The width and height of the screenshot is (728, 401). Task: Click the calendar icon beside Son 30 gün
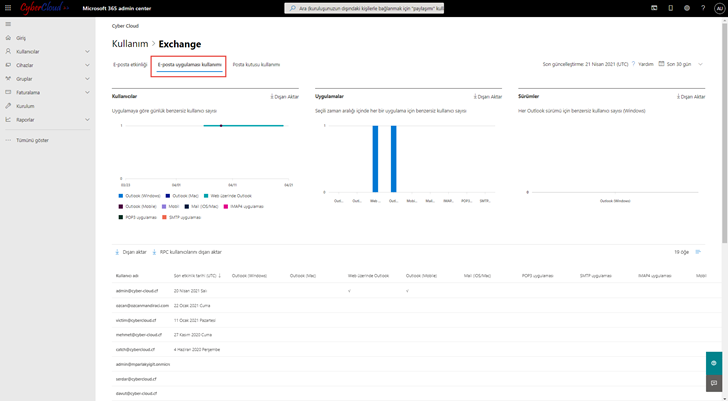661,64
